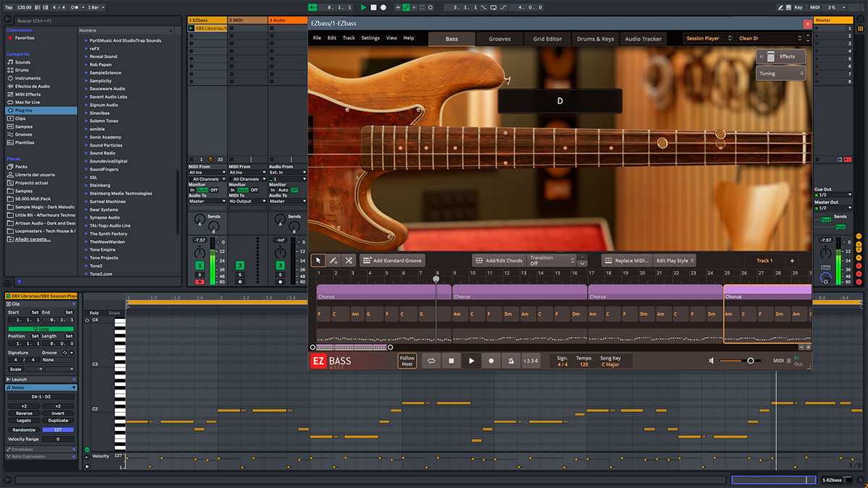Open the EZbass View menu
The height and width of the screenshot is (488, 868).
(x=391, y=38)
